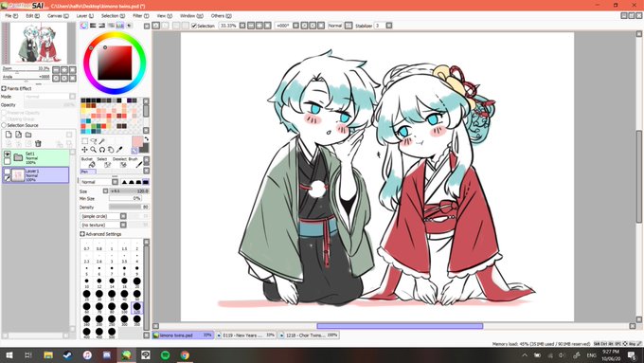
Task: Select the Zoom magnifier tool
Action: coord(93,150)
